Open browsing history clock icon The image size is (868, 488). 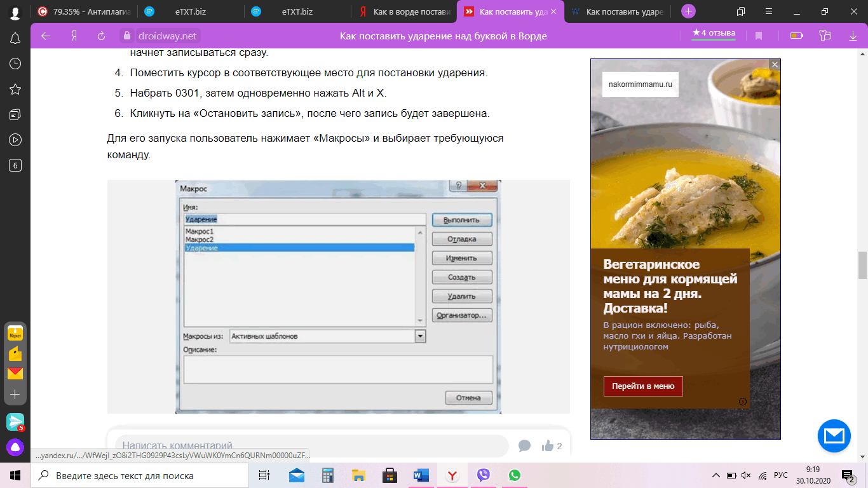tap(15, 64)
